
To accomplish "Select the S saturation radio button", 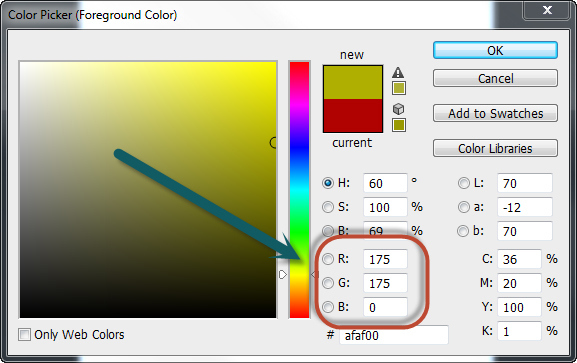I will pyautogui.click(x=328, y=207).
